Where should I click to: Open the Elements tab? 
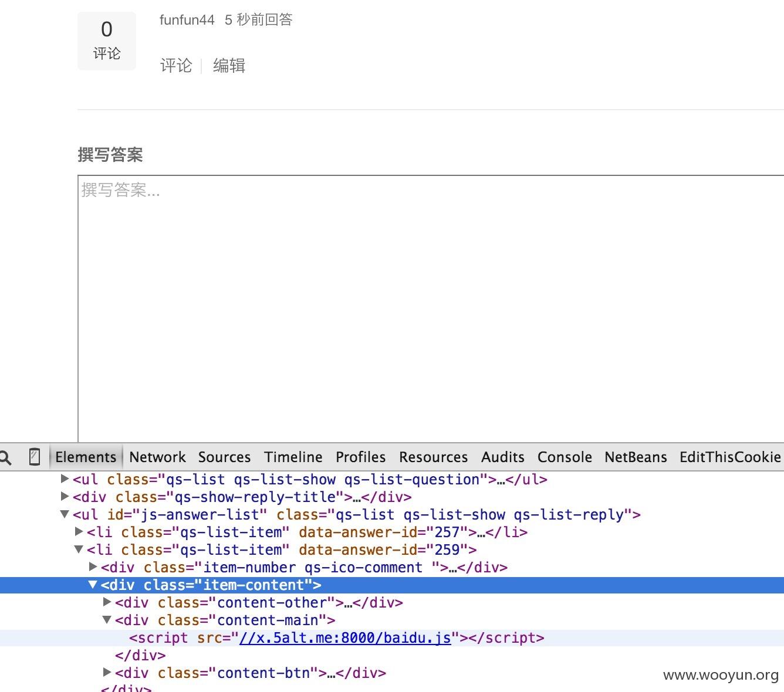pyautogui.click(x=86, y=457)
